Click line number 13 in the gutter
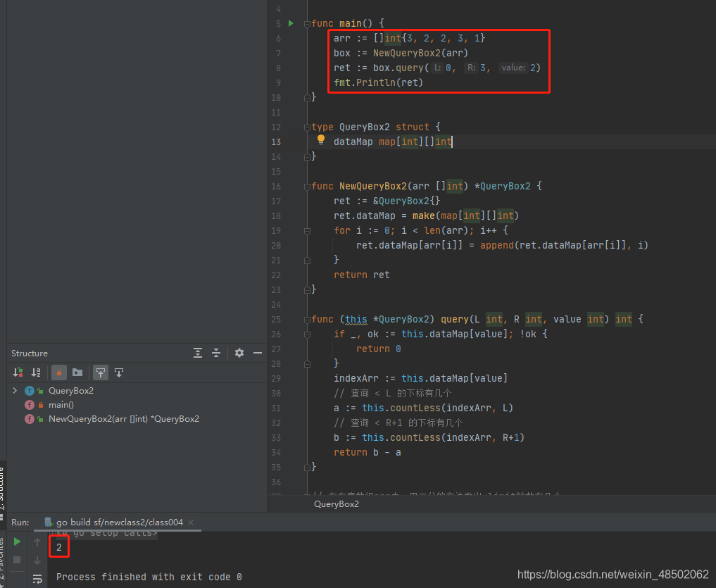The width and height of the screenshot is (716, 588). coord(276,142)
